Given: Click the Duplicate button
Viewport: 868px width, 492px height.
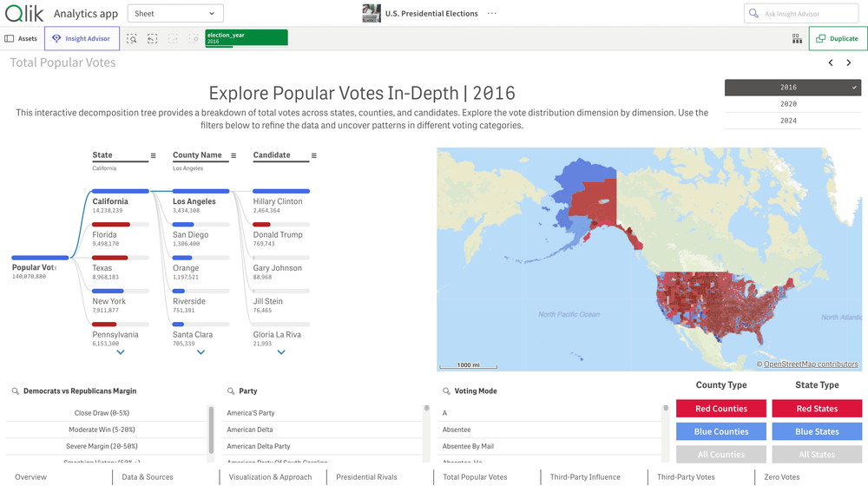Looking at the screenshot, I should (x=838, y=38).
